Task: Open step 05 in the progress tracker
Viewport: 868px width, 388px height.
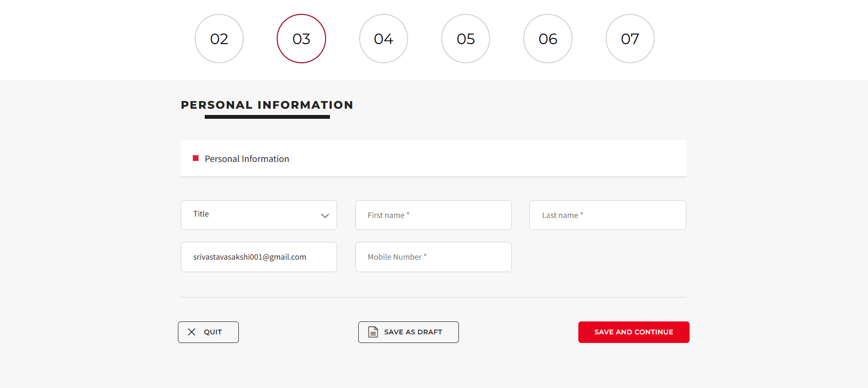Action: (x=466, y=38)
